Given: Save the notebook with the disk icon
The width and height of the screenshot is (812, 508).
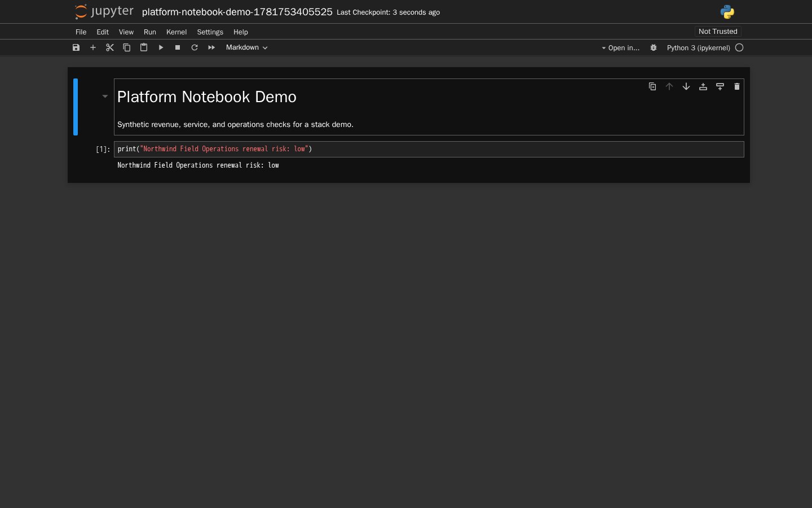Looking at the screenshot, I should [76, 47].
